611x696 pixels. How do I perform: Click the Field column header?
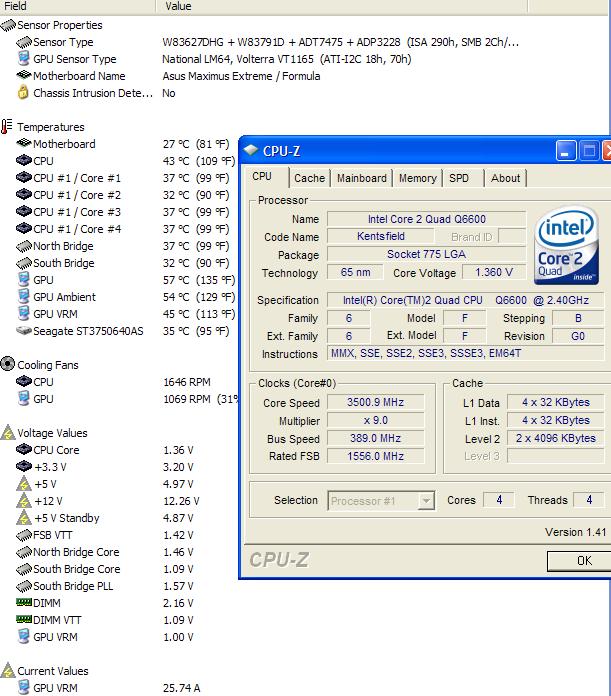tap(78, 6)
